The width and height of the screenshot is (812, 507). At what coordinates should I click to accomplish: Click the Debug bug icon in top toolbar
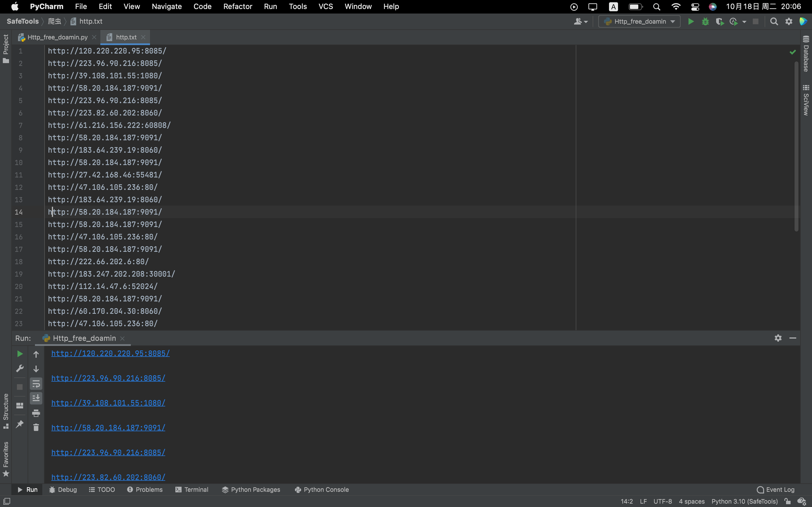[x=705, y=22]
